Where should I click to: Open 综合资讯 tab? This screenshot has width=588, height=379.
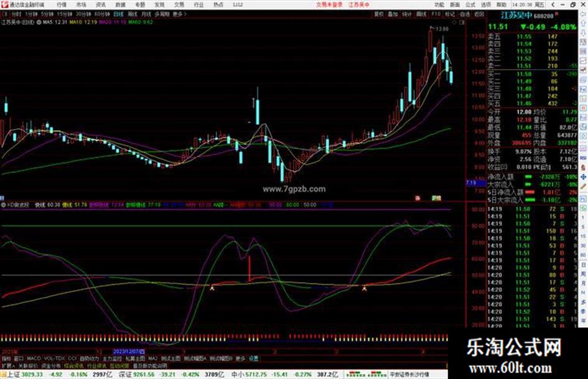click(74, 365)
